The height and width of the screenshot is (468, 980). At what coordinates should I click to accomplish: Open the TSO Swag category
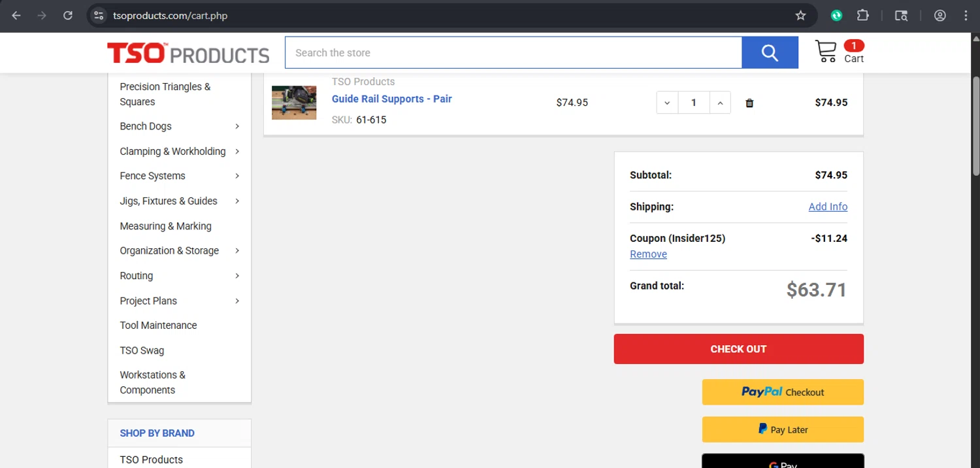coord(142,350)
